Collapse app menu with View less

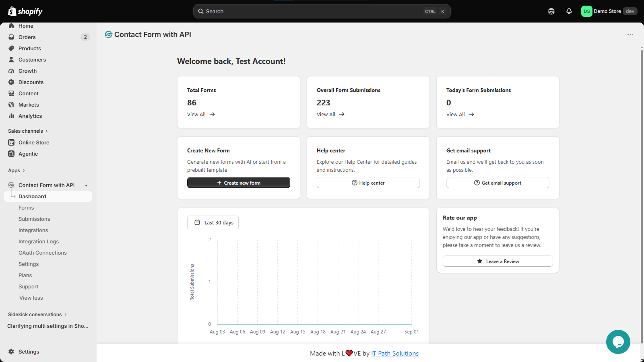(31, 298)
